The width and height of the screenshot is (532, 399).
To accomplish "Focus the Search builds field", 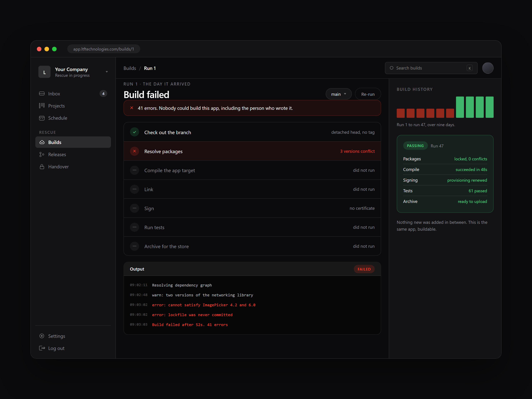I will pyautogui.click(x=431, y=68).
